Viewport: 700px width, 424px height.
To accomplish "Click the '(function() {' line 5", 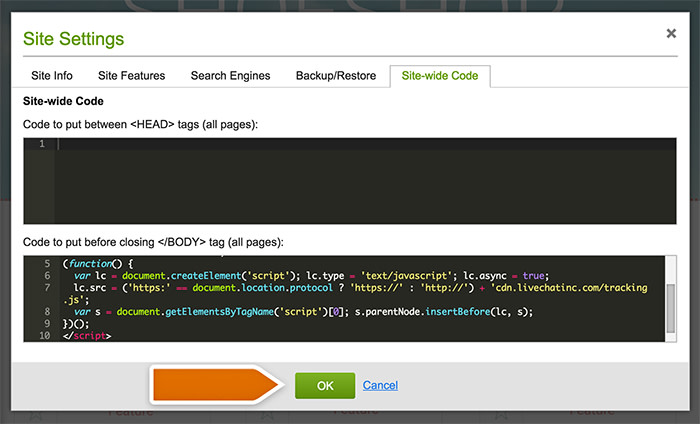I will [98, 264].
